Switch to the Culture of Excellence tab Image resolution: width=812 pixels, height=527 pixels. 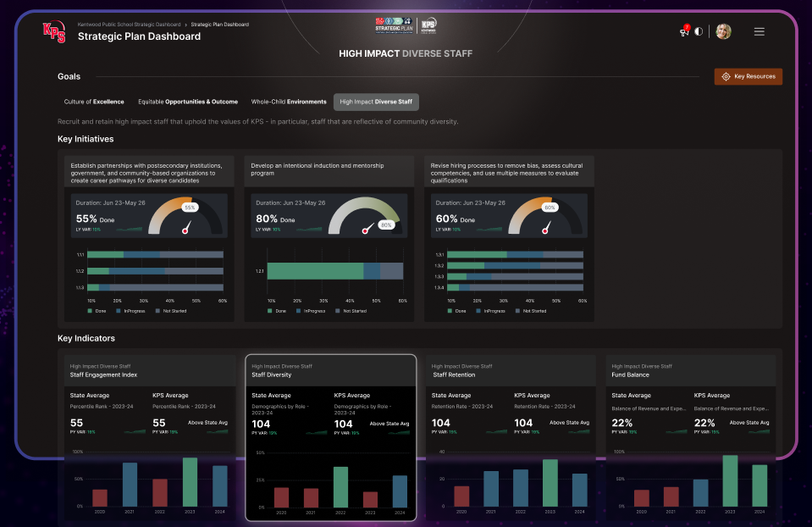[x=94, y=102]
